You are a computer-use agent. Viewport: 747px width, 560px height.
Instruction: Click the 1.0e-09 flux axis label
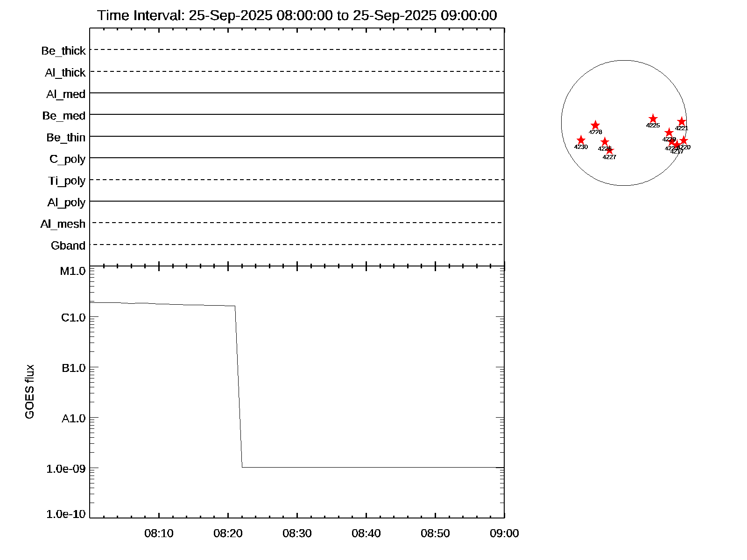(x=66, y=469)
